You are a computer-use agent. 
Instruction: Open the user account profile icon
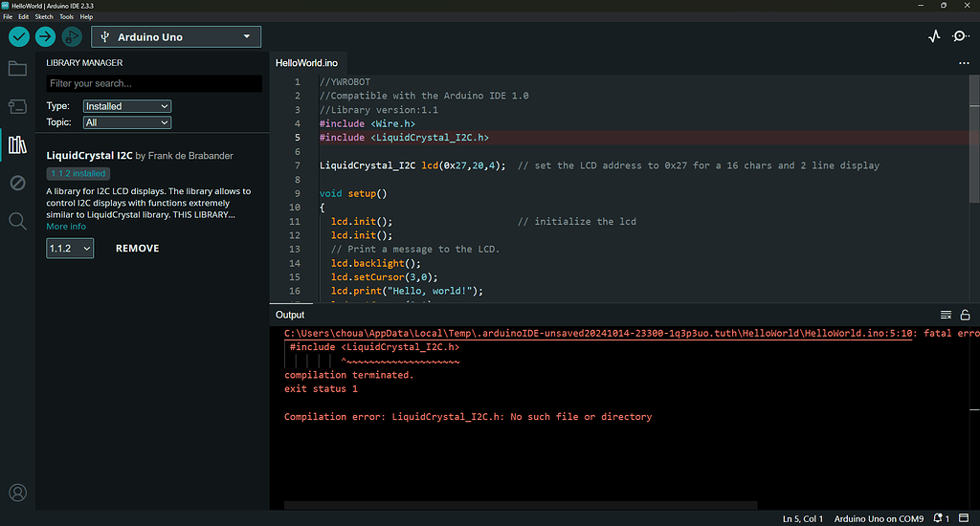[17, 493]
